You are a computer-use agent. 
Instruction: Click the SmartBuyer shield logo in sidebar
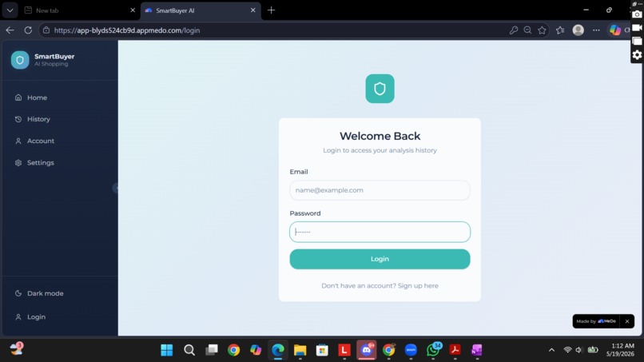click(x=20, y=60)
